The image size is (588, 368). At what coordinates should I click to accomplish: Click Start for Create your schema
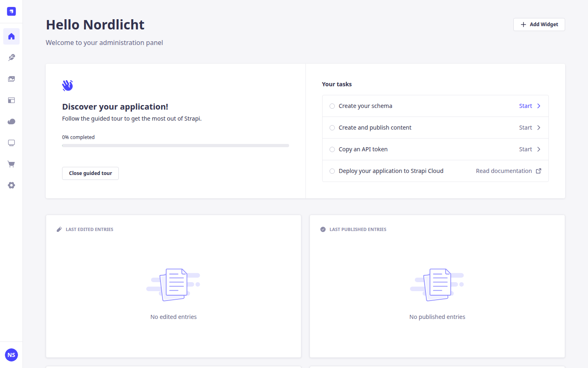[526, 106]
